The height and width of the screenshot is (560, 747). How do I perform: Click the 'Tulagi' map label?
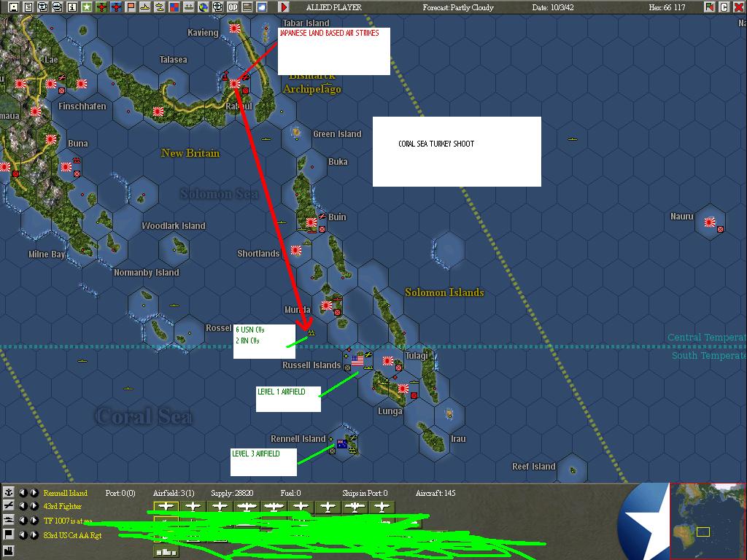pos(417,355)
